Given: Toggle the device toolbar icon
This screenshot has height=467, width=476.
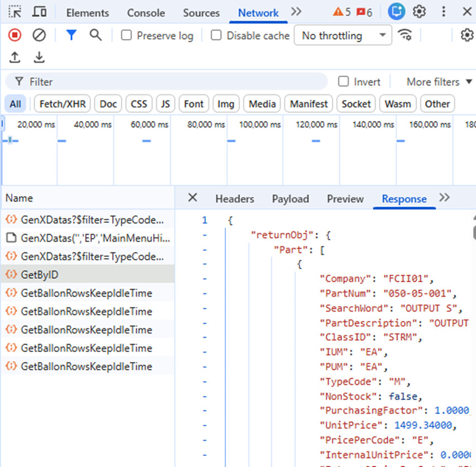Looking at the screenshot, I should (39, 12).
